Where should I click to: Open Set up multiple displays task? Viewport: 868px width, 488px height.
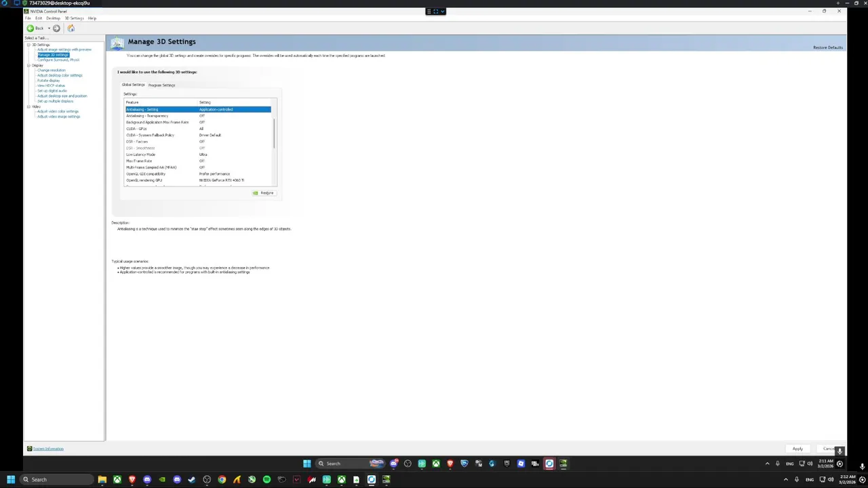[55, 101]
